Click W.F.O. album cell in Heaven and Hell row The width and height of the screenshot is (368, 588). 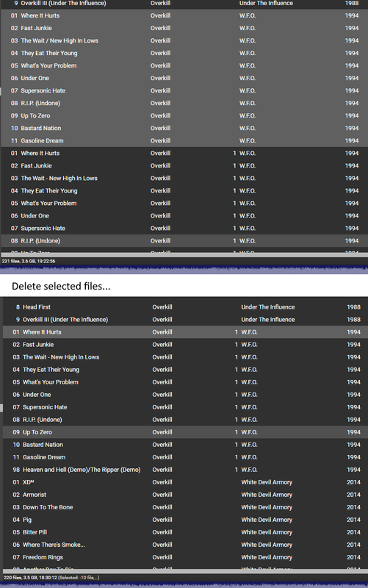(249, 470)
